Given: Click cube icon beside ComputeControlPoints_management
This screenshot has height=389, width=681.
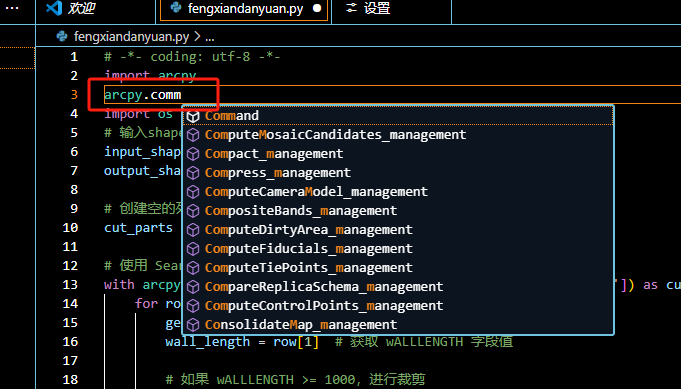Looking at the screenshot, I should point(193,306).
